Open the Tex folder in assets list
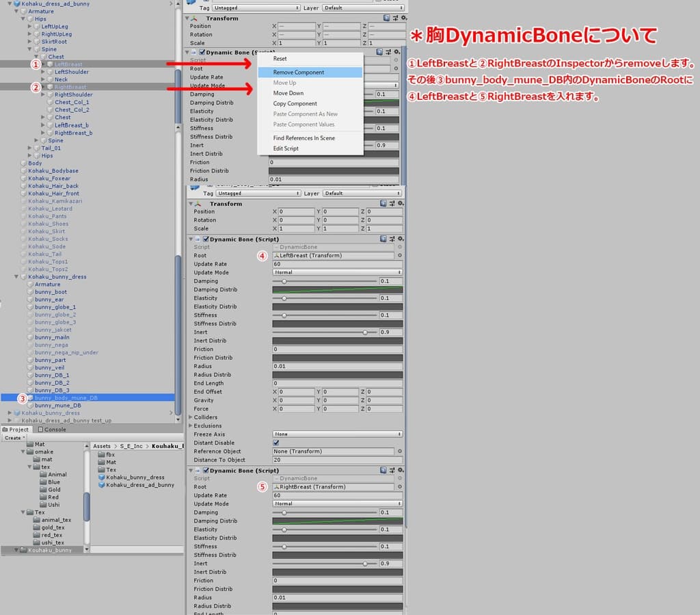The height and width of the screenshot is (615, 700). pos(107,469)
